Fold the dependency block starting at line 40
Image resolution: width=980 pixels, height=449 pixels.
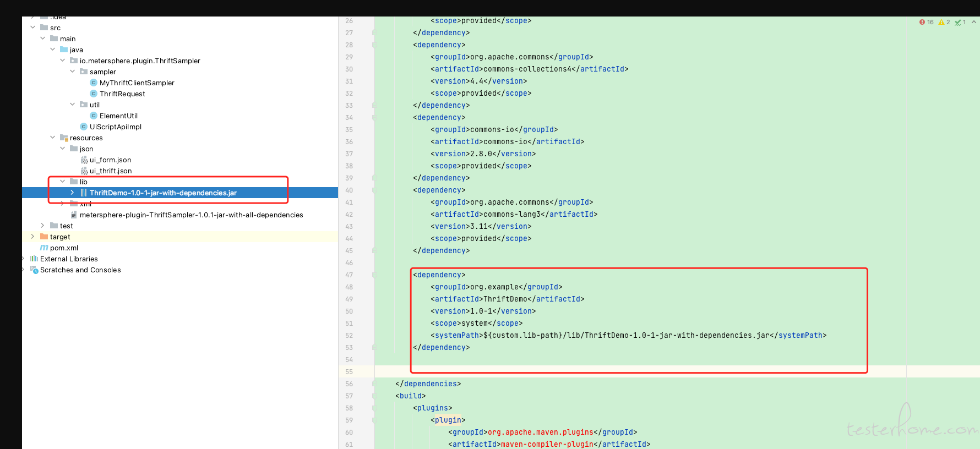click(x=374, y=190)
